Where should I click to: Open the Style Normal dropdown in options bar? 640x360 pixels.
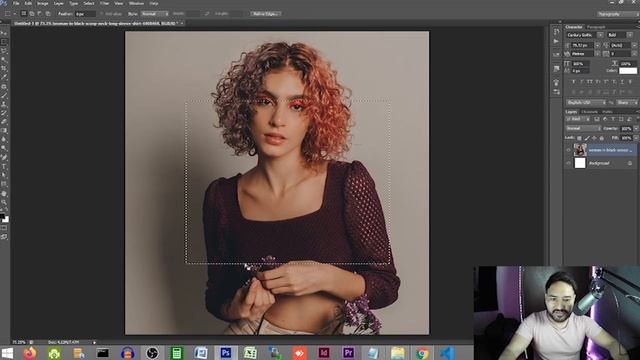point(155,14)
